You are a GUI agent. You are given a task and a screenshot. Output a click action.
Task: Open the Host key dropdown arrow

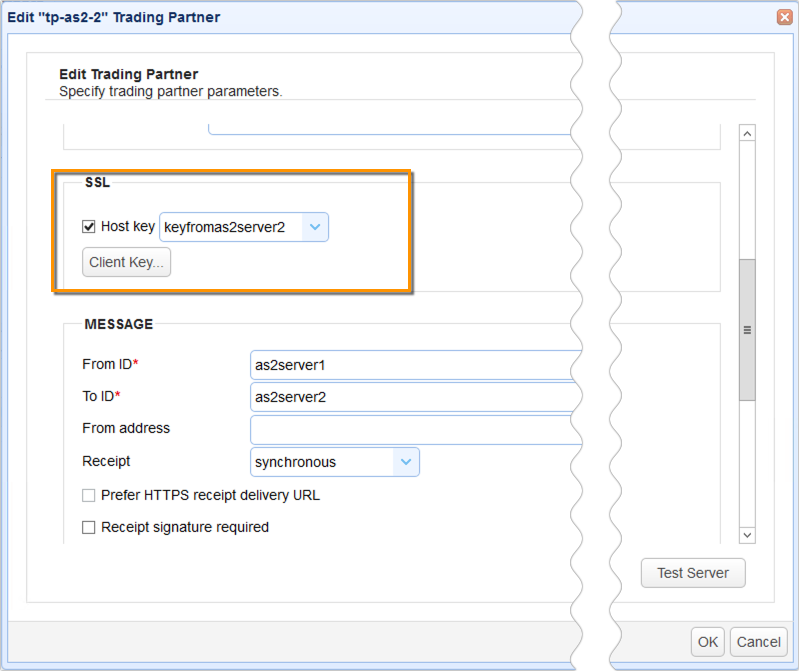pyautogui.click(x=315, y=228)
